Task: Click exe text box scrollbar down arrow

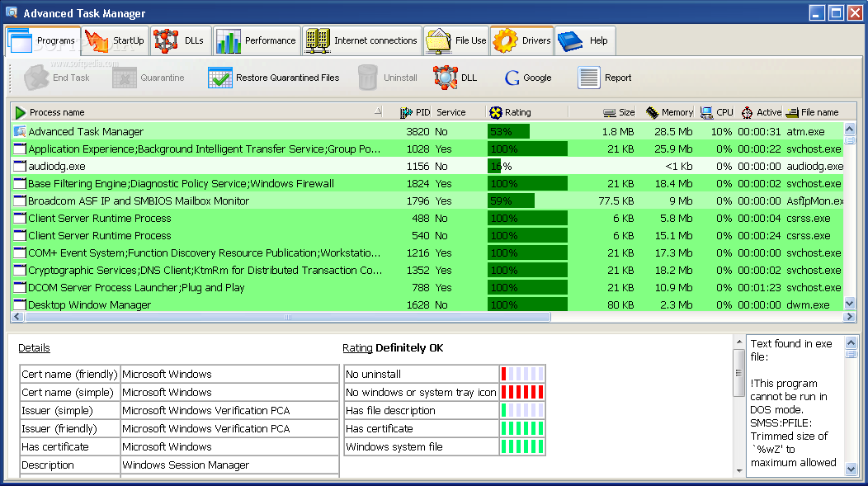Action: [851, 470]
